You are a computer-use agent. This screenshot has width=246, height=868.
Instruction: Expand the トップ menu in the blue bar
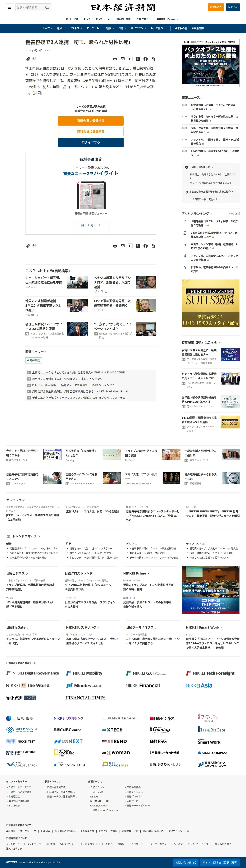tap(47, 28)
